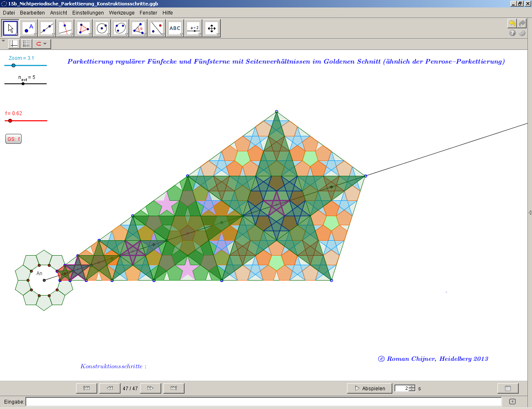The height and width of the screenshot is (409, 532).
Task: Toggle the grid display
Action: click(26, 44)
